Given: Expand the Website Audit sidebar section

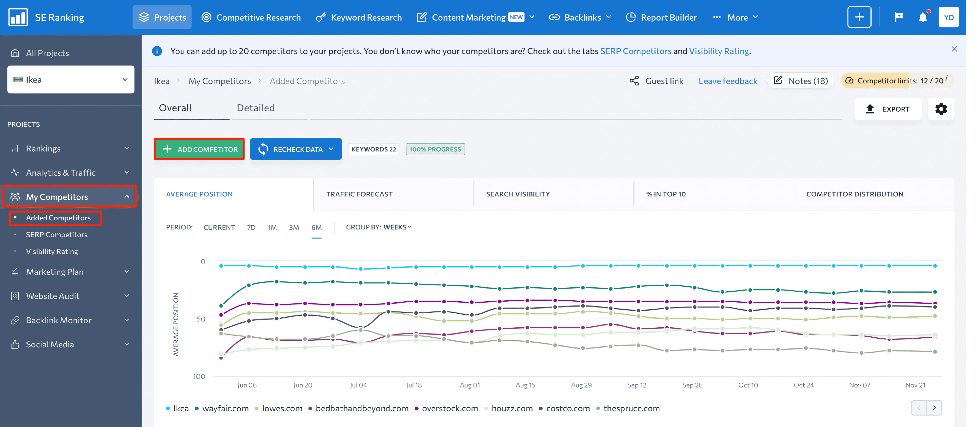Looking at the screenshot, I should (71, 296).
